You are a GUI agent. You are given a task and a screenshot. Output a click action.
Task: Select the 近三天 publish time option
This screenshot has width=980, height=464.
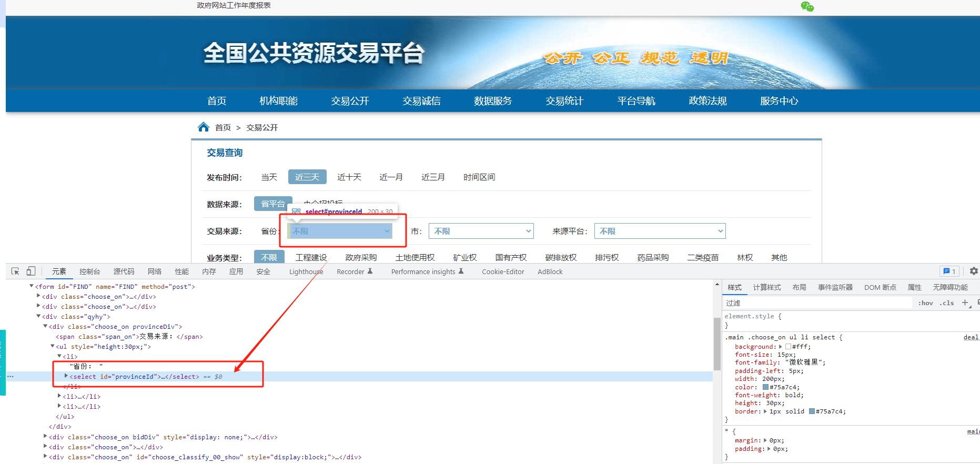click(x=307, y=177)
